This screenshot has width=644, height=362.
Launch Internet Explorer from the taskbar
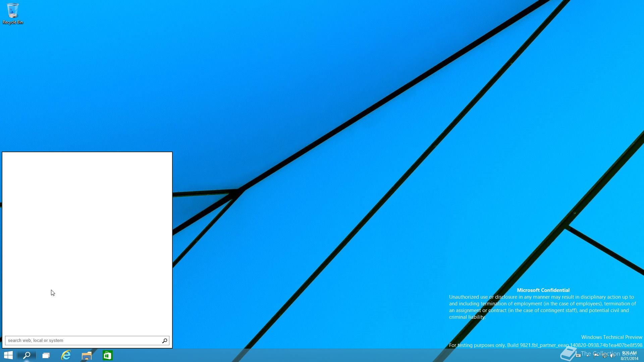coord(66,355)
